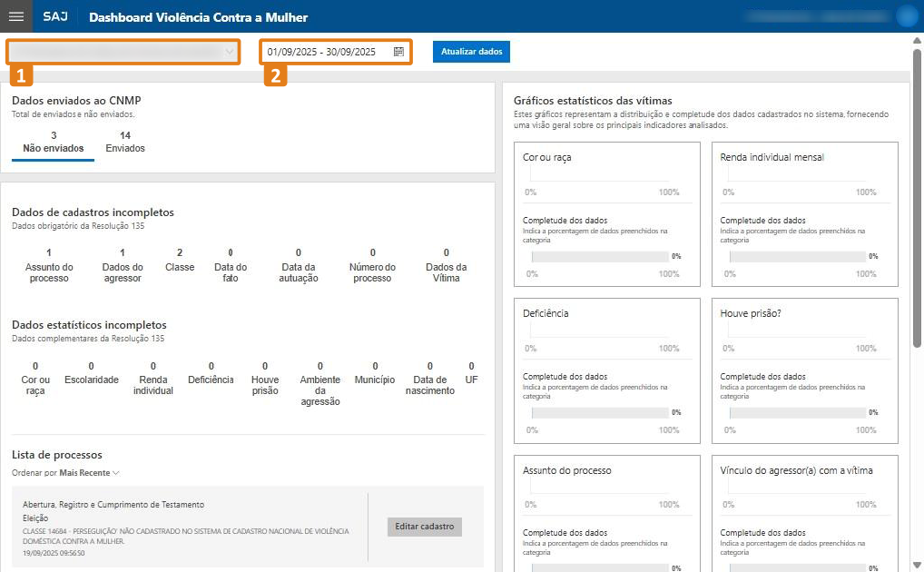Expand the blurred unit selector dropdown
Screen dimensions: 924x572
tap(123, 52)
